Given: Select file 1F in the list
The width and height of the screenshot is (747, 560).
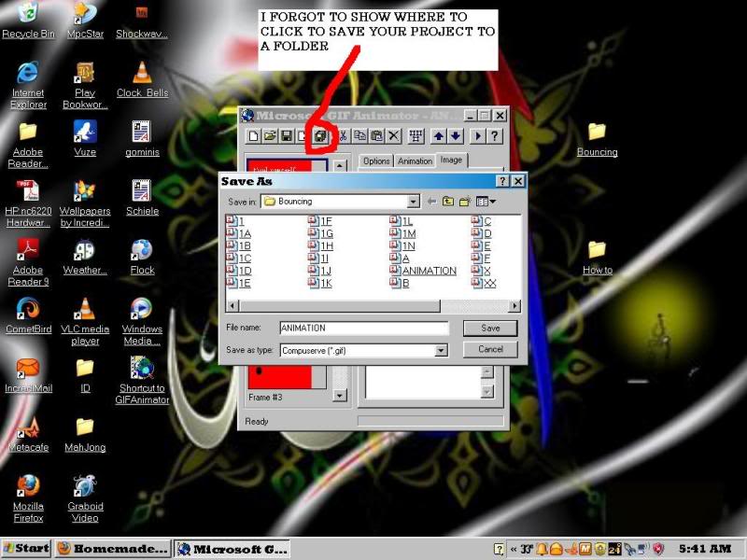Looking at the screenshot, I should click(320, 221).
